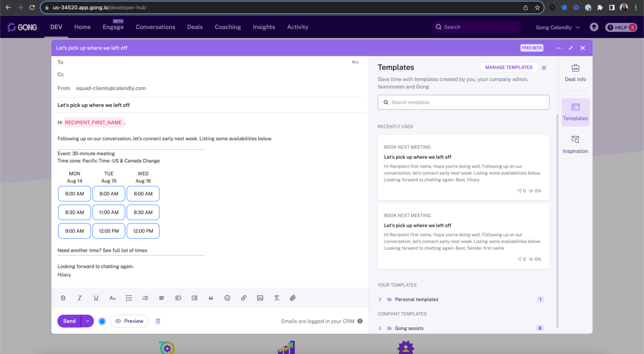Select Wednesday Aug 16 12:00 PM slot
The height and width of the screenshot is (354, 644).
[x=143, y=231]
